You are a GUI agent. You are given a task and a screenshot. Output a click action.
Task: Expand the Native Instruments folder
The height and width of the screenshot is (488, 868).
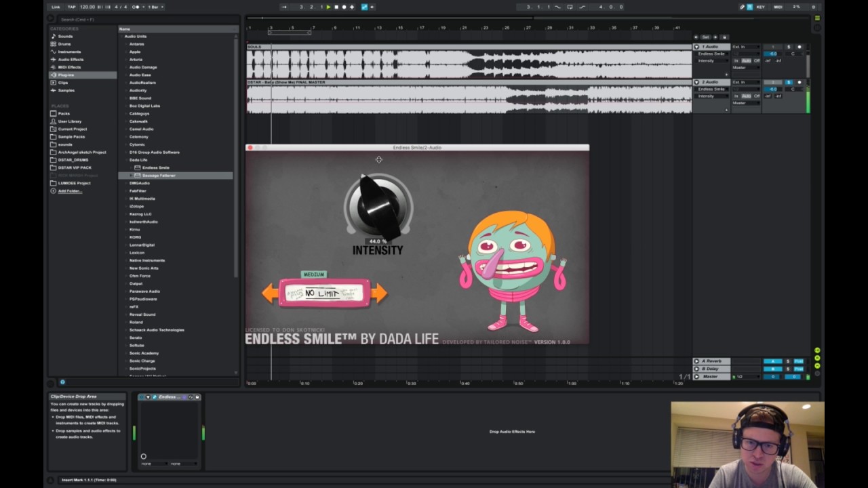tap(127, 260)
